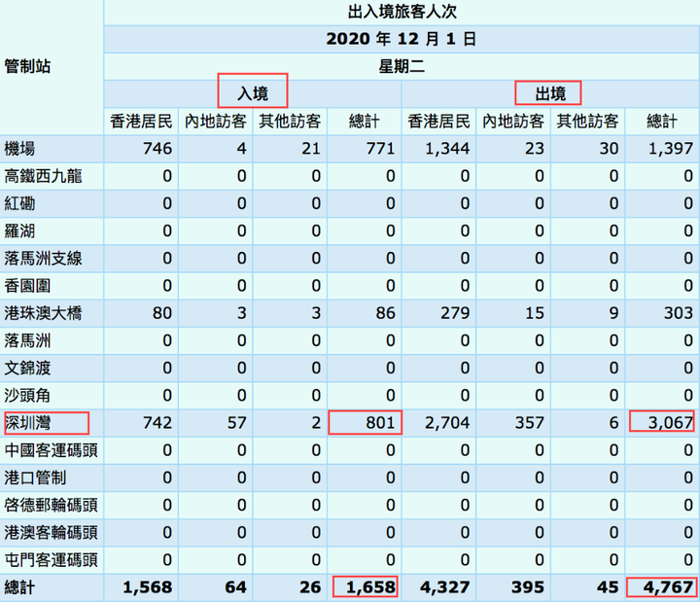The image size is (700, 602).
Task: Click the "屯門客運碼頭" row label
Action: point(51,560)
